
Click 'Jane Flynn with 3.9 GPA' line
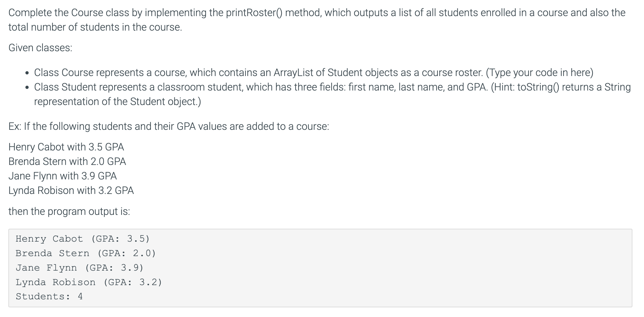(x=63, y=176)
